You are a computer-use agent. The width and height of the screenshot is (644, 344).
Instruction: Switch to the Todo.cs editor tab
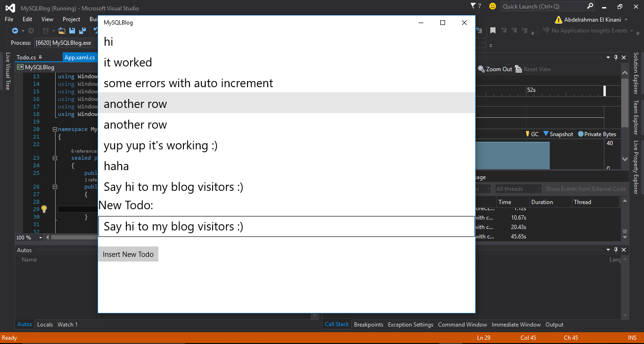[26, 57]
